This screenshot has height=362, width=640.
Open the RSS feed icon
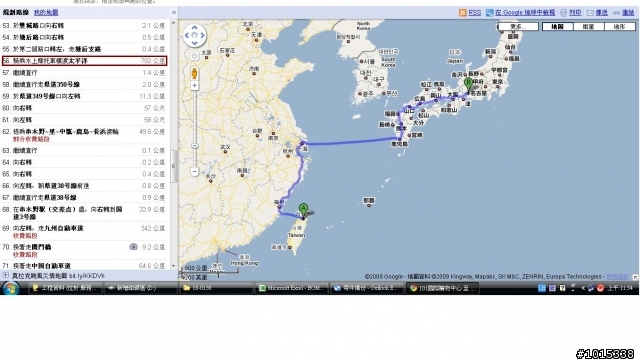click(x=462, y=13)
